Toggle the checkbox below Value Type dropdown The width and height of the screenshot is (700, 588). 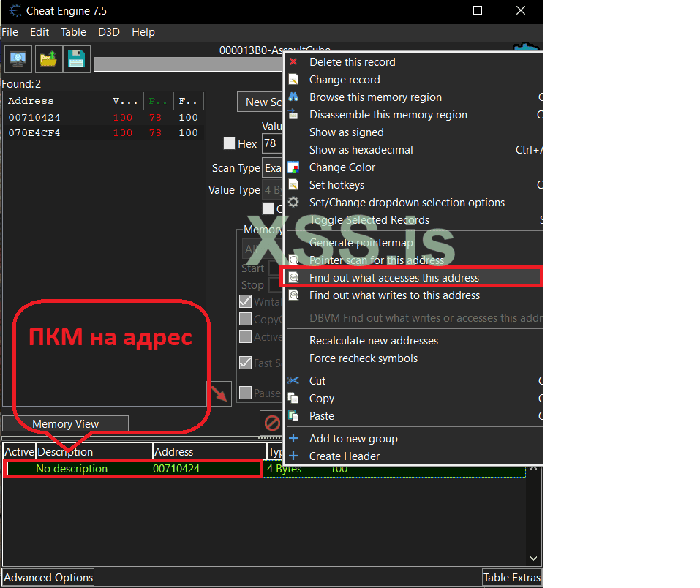pyautogui.click(x=268, y=208)
